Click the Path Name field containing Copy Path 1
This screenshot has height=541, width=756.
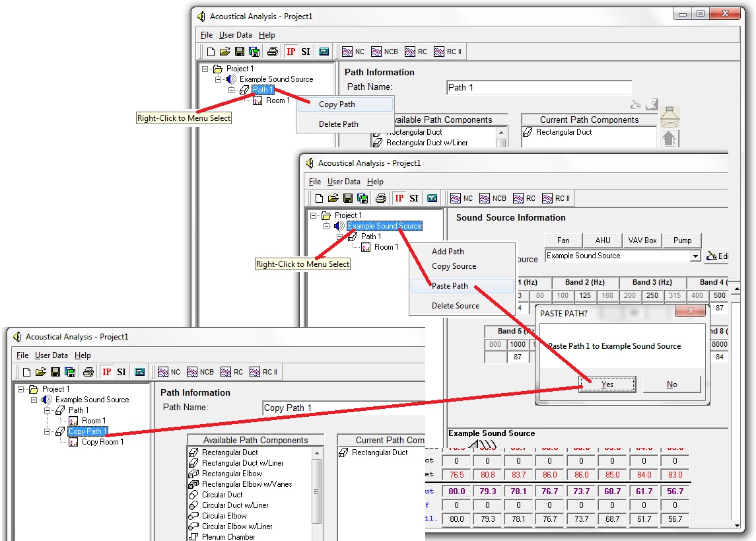coord(342,408)
